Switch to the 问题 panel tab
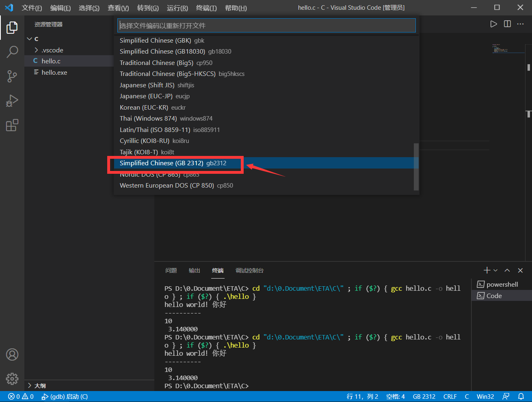Screen dimensions: 532x402 coord(171,270)
